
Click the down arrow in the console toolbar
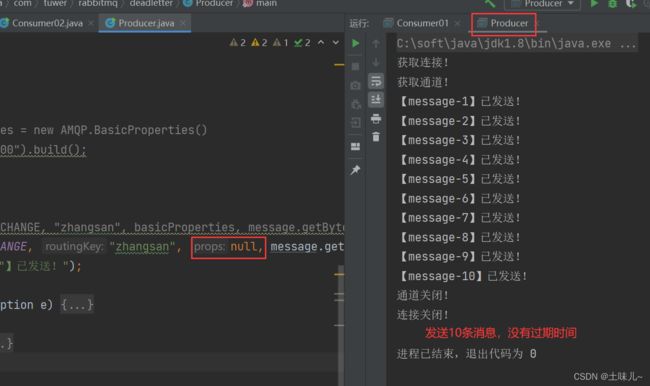[x=376, y=62]
